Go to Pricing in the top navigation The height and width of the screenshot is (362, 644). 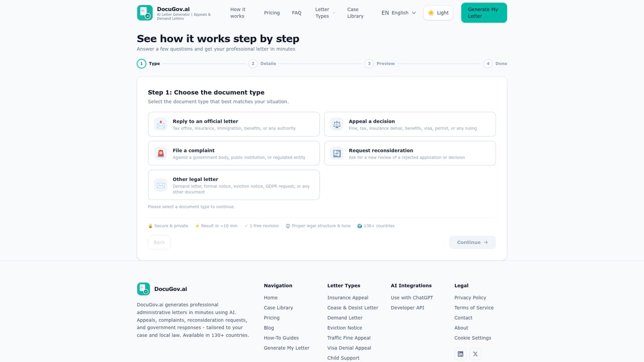pyautogui.click(x=272, y=13)
